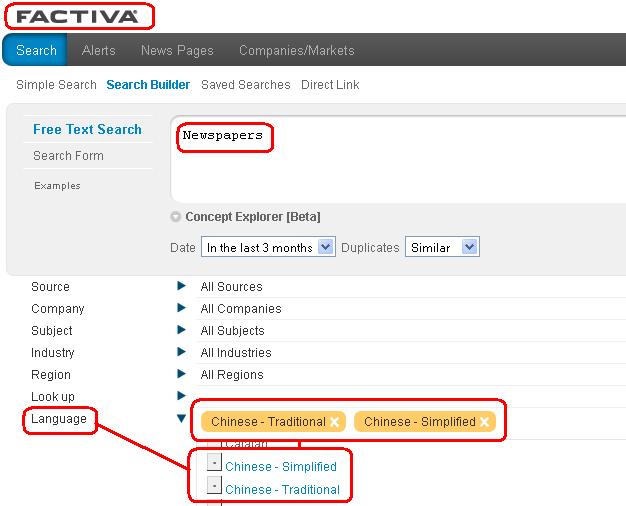The height and width of the screenshot is (506, 626).
Task: Expand the Region section arrow
Action: (181, 373)
